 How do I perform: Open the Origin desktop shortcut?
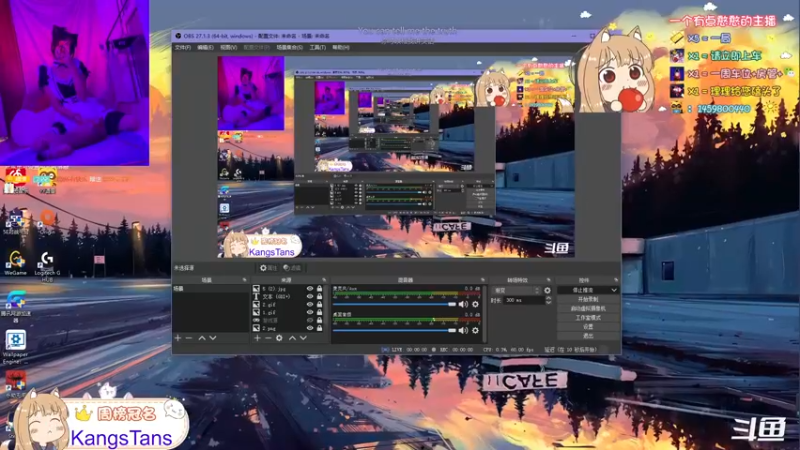click(47, 222)
